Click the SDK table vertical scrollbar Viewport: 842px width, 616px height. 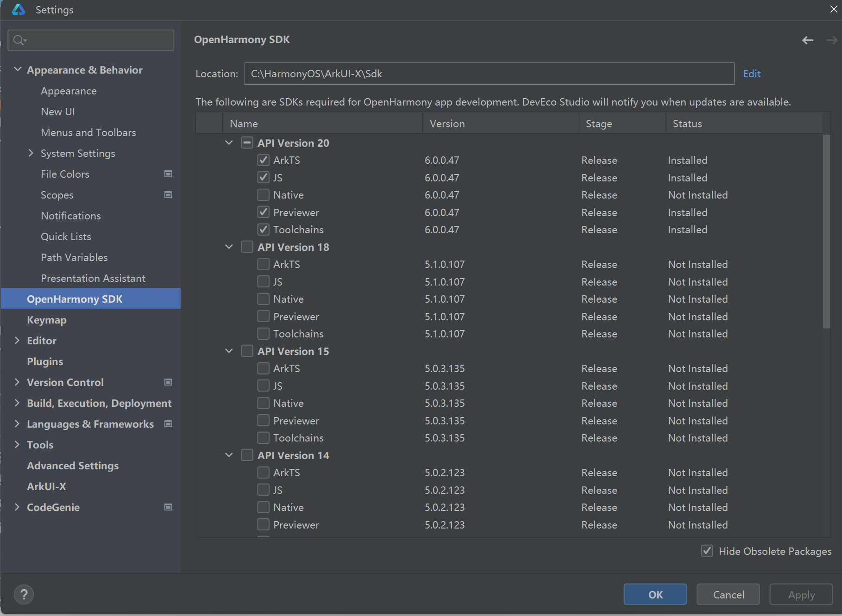click(826, 231)
